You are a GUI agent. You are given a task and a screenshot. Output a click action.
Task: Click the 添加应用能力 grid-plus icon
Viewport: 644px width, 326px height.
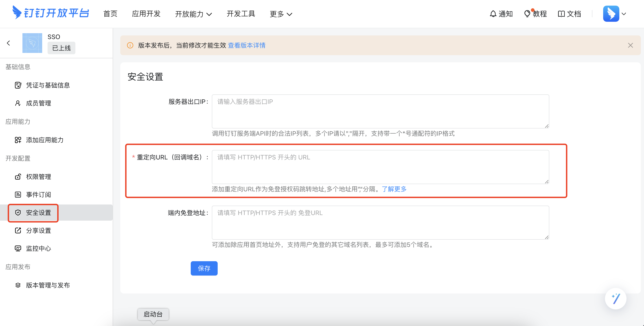click(18, 140)
